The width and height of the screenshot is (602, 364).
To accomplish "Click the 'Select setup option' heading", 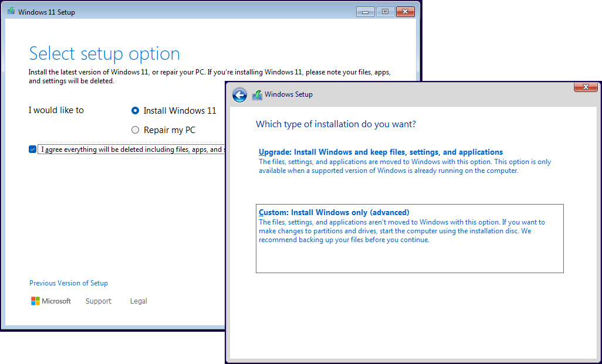I will point(104,53).
